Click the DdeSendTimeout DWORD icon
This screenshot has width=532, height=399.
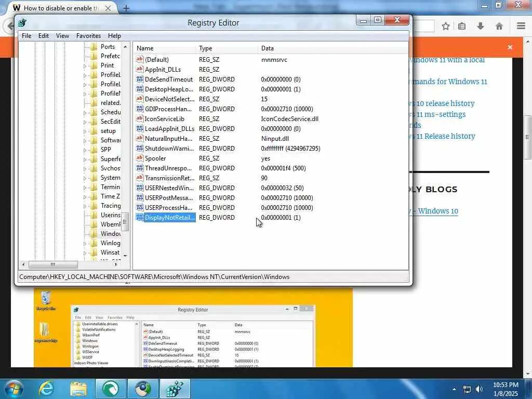139,79
